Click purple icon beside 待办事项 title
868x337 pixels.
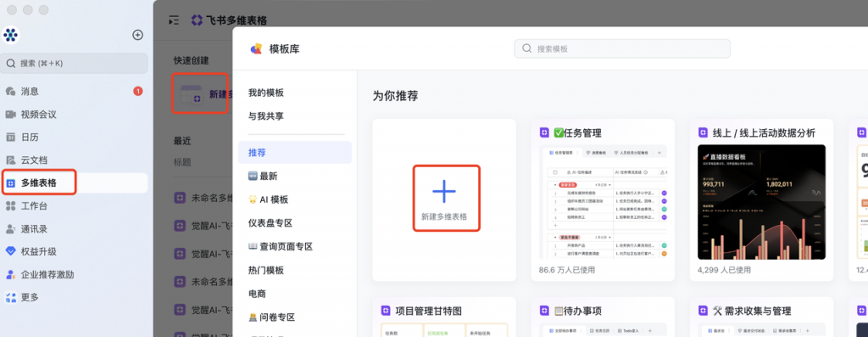coord(545,311)
